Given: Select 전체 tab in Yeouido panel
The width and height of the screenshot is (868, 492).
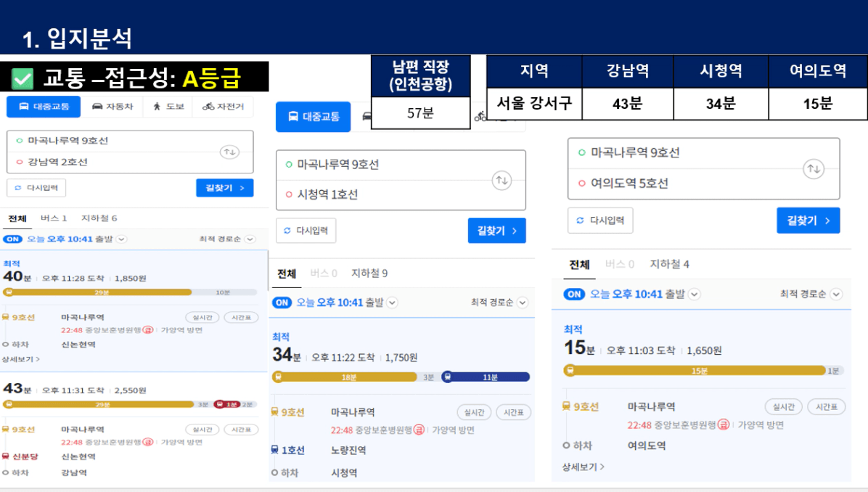Looking at the screenshot, I should (580, 265).
